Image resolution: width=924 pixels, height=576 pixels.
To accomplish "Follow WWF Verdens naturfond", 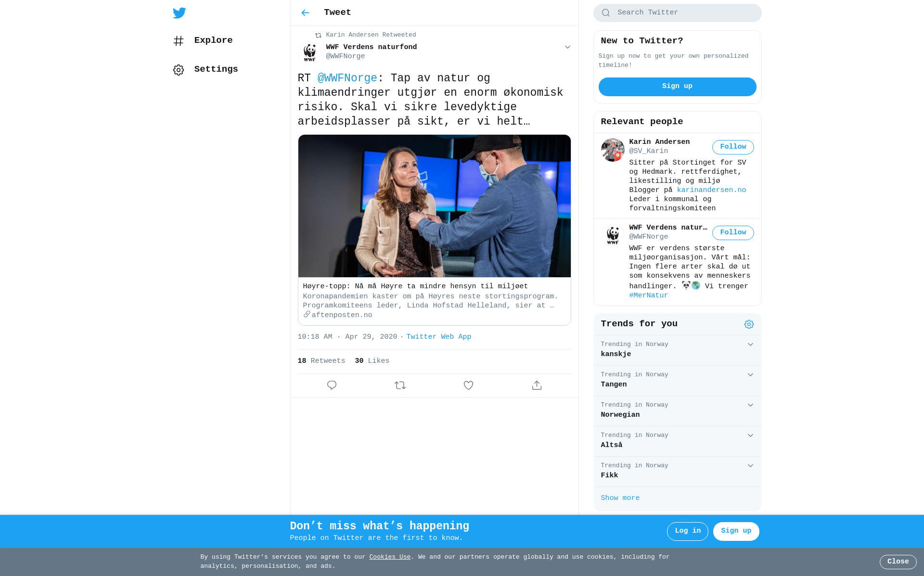I will click(x=733, y=233).
